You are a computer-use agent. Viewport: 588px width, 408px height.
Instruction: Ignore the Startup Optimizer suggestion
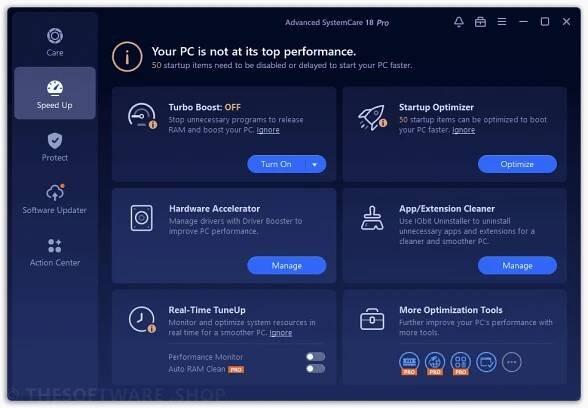464,130
